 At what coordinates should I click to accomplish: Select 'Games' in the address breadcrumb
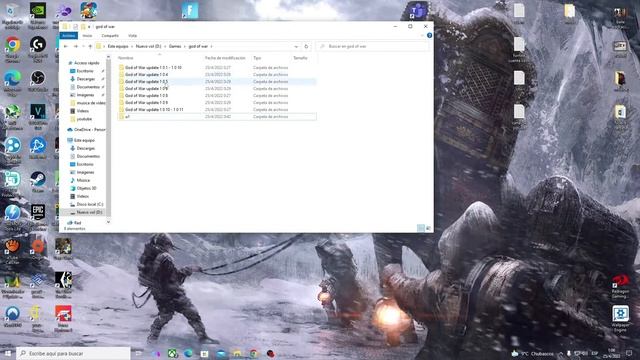point(175,47)
